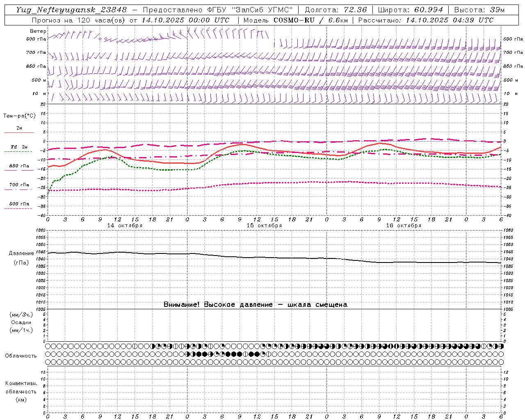The height and width of the screenshot is (420, 525).
Task: Click the (км) unit label
Action: [x=21, y=399]
